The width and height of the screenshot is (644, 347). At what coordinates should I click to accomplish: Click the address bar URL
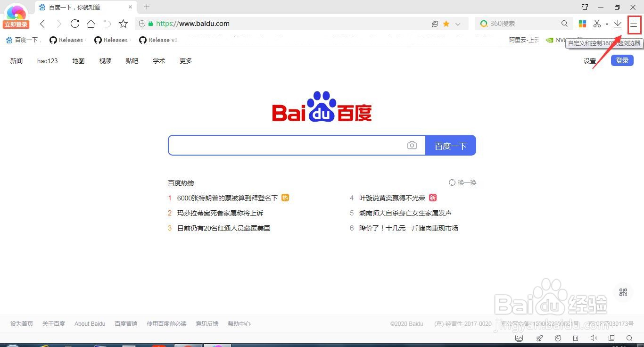click(x=193, y=24)
